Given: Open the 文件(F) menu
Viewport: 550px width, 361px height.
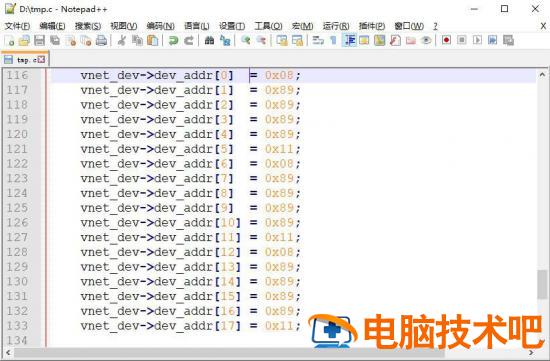Looking at the screenshot, I should (x=17, y=26).
